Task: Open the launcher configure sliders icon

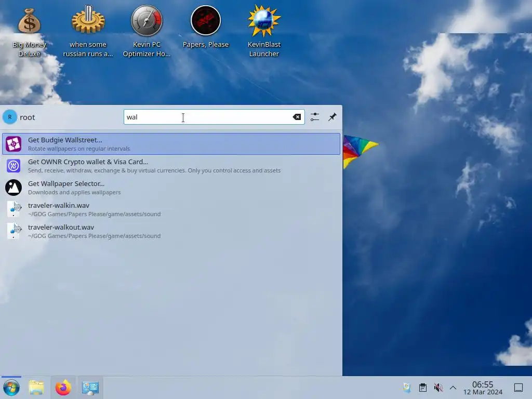Action: click(x=315, y=117)
